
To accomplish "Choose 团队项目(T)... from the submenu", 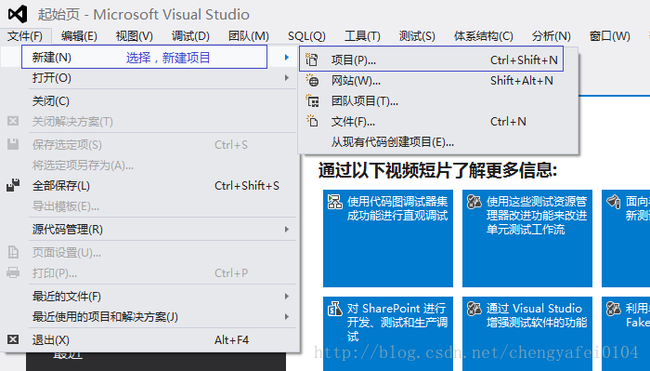I will 438,101.
